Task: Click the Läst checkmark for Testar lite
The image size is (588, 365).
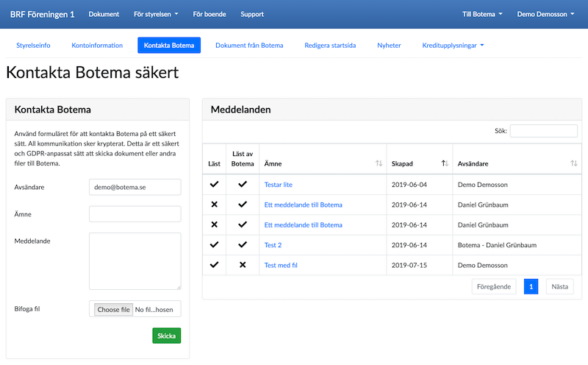Action: [x=214, y=184]
